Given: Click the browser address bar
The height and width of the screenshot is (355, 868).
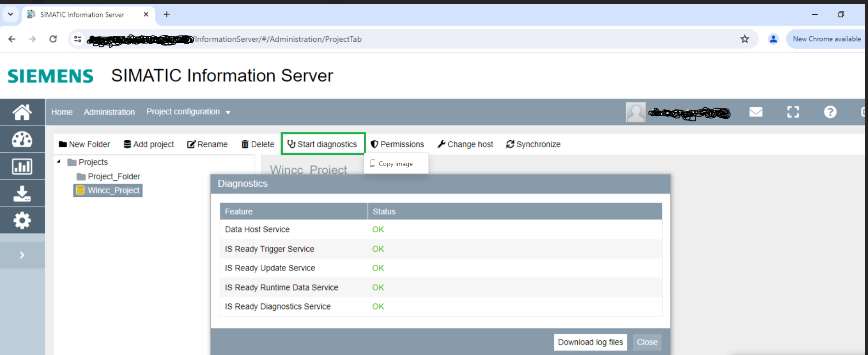Looking at the screenshot, I should (413, 39).
